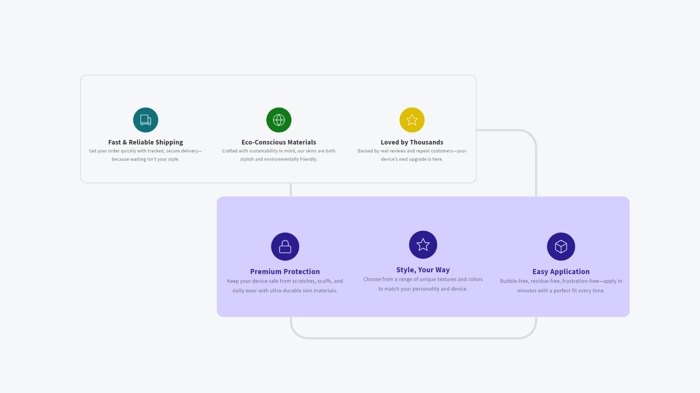Click the 'Keep your device safe' description
The image size is (700, 393).
click(285, 286)
